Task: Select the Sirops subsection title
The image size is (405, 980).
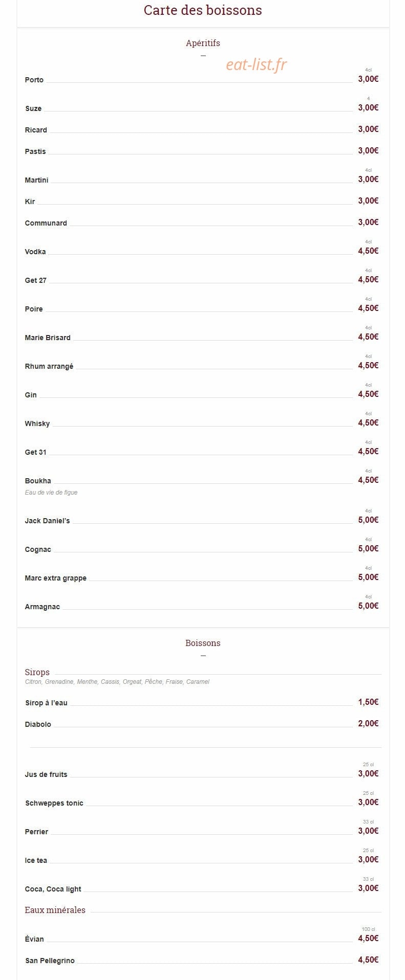Action: [37, 672]
